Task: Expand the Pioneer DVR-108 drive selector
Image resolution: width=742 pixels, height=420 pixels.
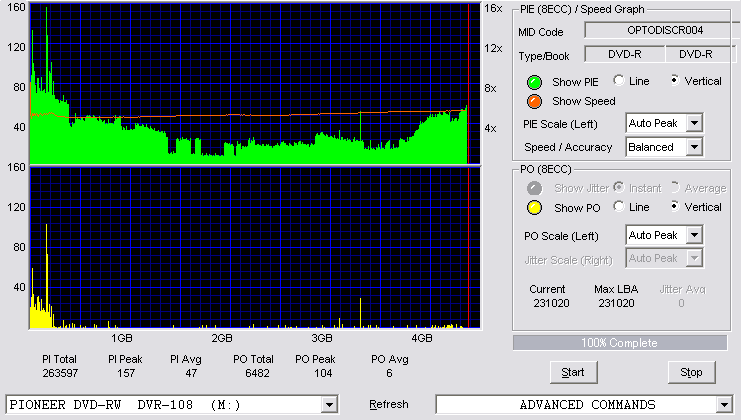Action: point(329,405)
